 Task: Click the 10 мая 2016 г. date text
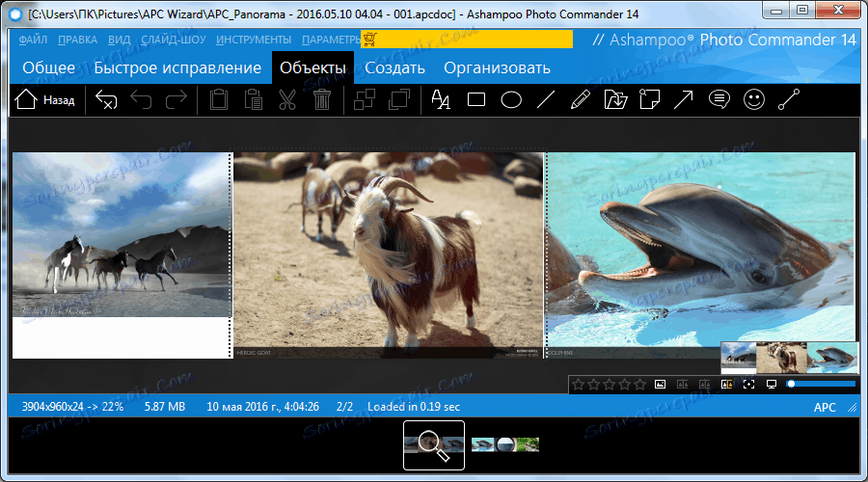262,407
